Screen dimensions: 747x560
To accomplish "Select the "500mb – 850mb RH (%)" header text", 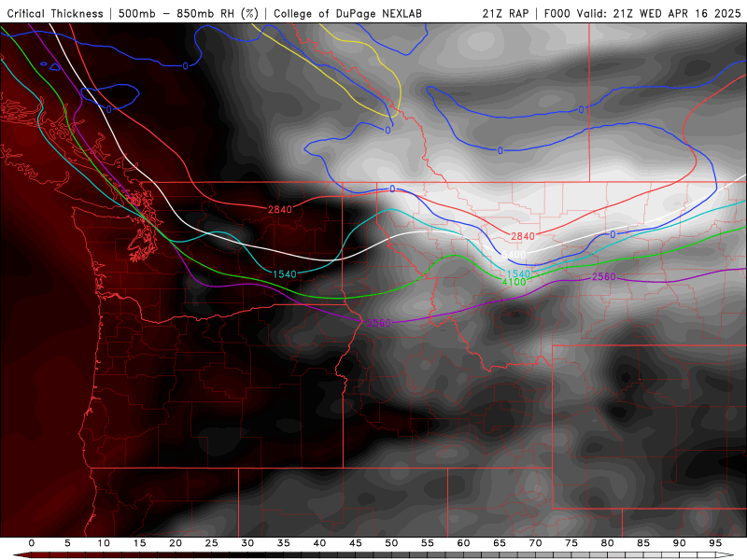I will [189, 14].
